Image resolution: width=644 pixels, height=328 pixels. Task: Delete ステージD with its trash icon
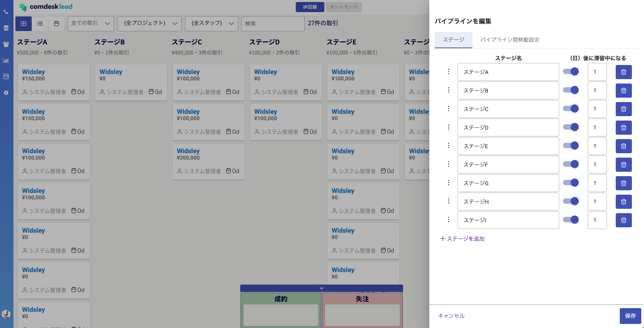[x=623, y=128]
